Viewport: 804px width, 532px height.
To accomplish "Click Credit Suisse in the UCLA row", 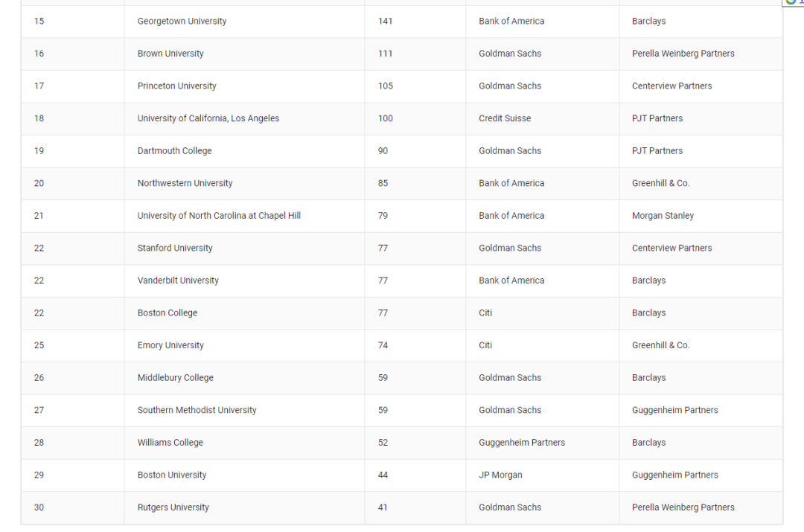I will [x=505, y=118].
